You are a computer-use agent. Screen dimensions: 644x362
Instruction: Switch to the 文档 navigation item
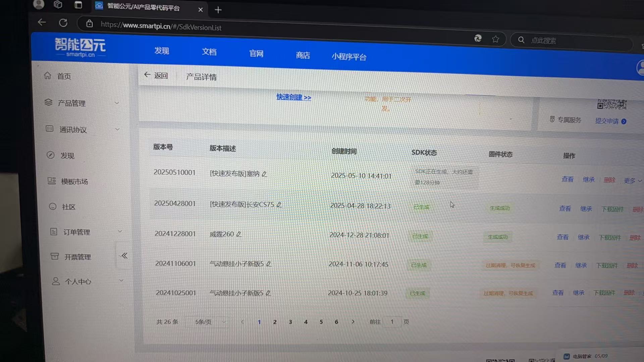tap(209, 52)
